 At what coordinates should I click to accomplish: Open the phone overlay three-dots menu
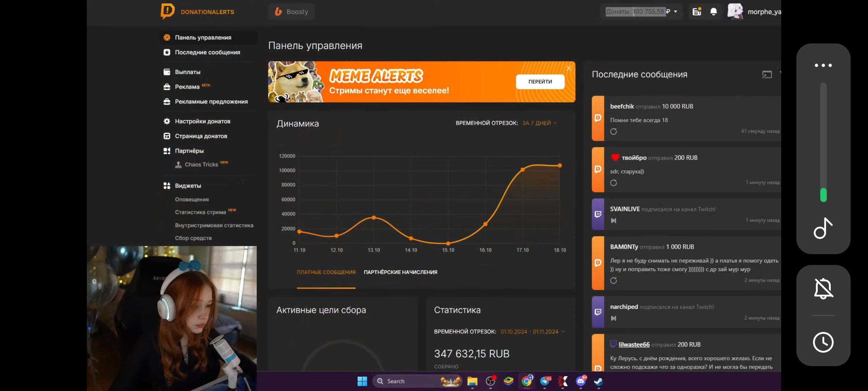pos(823,65)
